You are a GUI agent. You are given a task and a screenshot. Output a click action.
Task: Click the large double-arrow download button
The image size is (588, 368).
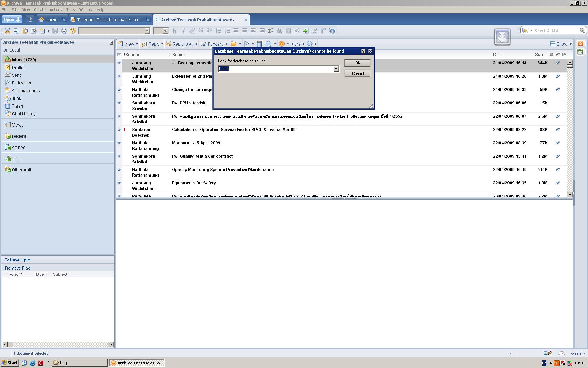[x=502, y=37]
